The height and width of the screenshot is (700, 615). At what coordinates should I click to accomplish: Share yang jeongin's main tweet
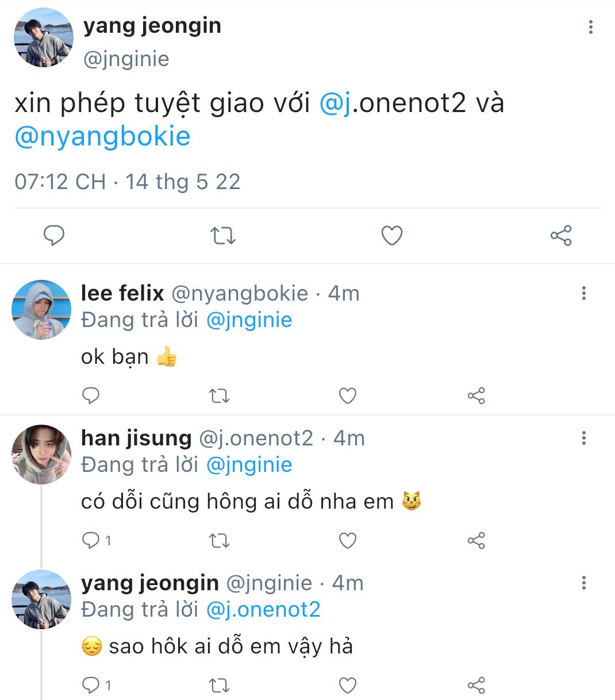560,236
